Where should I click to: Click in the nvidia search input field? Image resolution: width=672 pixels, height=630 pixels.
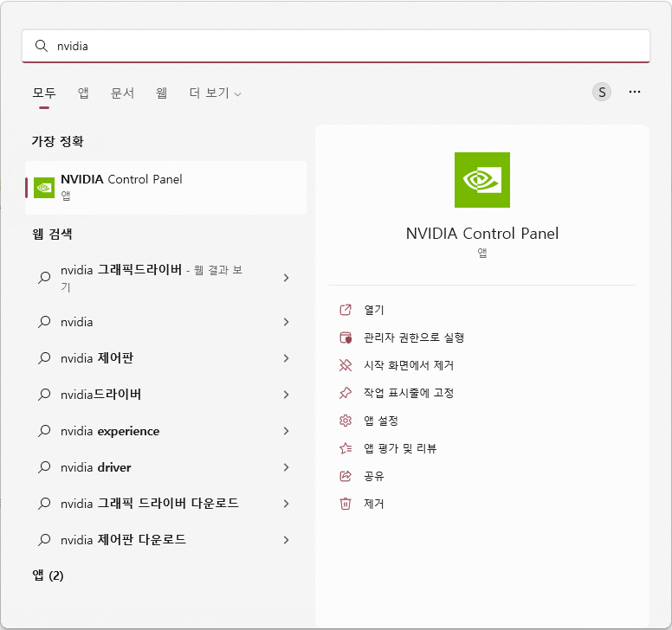click(336, 46)
